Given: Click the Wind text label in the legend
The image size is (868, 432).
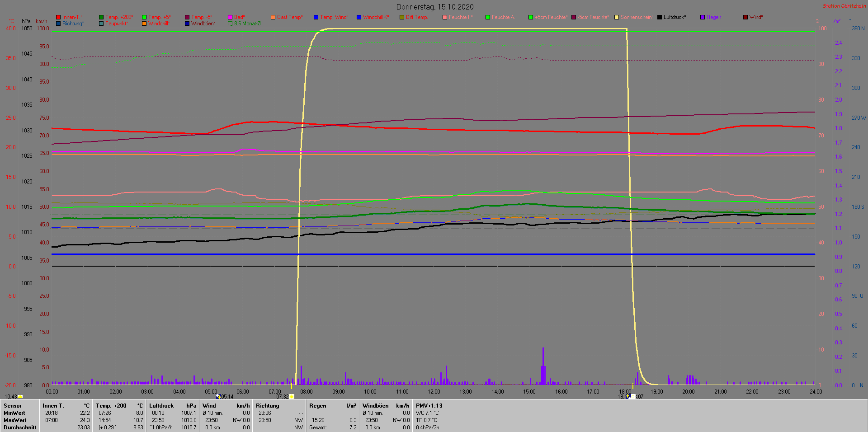Looking at the screenshot, I should pyautogui.click(x=756, y=17).
